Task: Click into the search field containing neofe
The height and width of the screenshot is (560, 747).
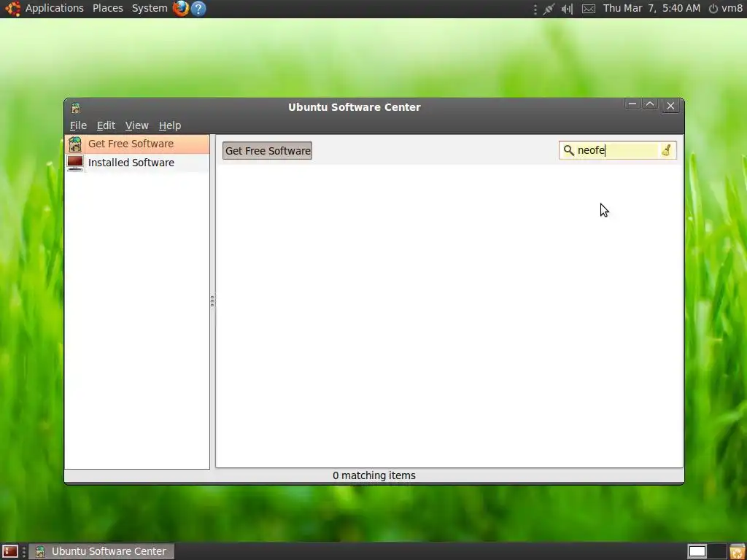Action: click(617, 150)
